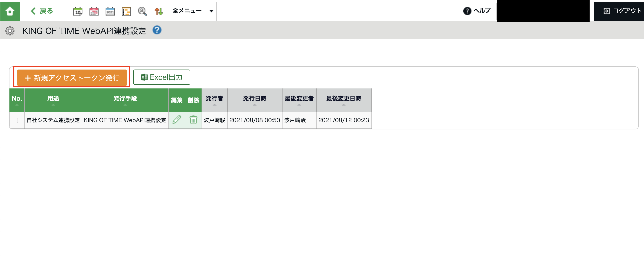The height and width of the screenshot is (257, 644).
Task: Click the orange-green import/export arrows icon
Action: pyautogui.click(x=159, y=11)
